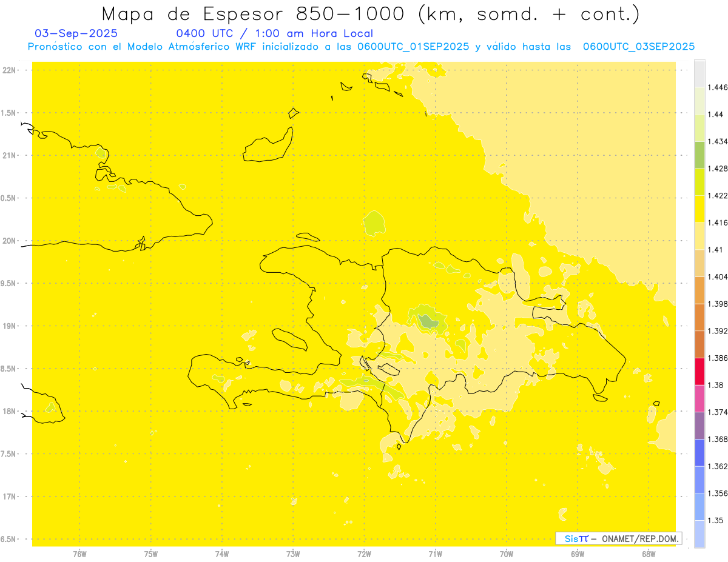This screenshot has width=728, height=562.
Task: Click the colorbar label 1.35
Action: coord(715,520)
